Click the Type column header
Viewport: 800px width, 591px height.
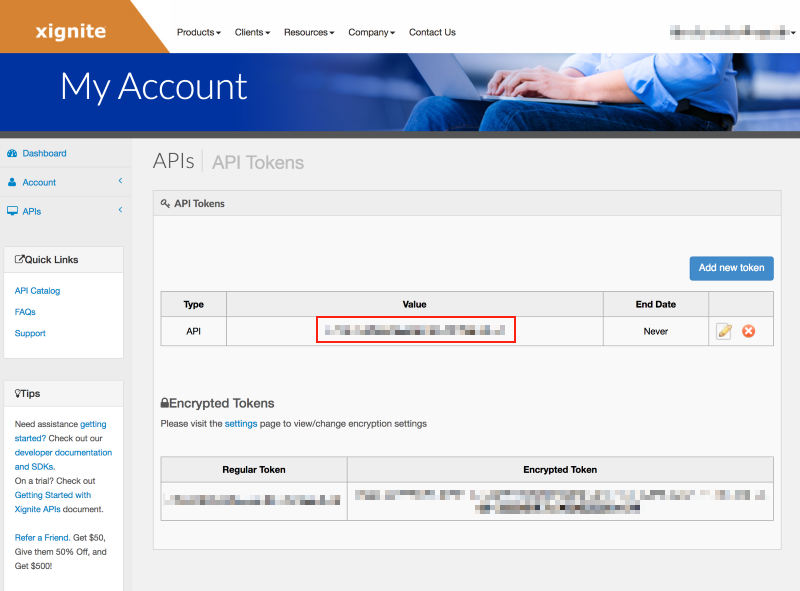click(x=193, y=304)
